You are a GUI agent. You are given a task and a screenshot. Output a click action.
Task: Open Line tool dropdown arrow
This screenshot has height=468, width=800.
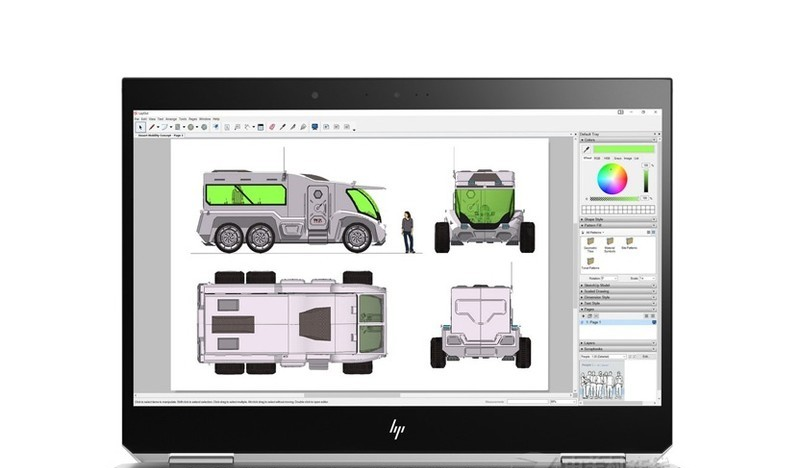(x=158, y=127)
